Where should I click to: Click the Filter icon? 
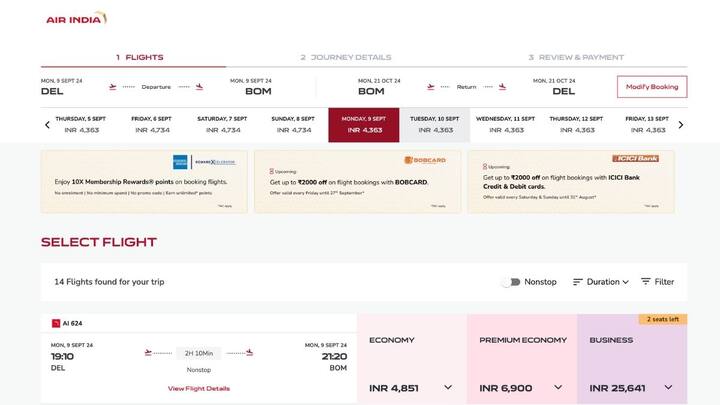(x=646, y=282)
